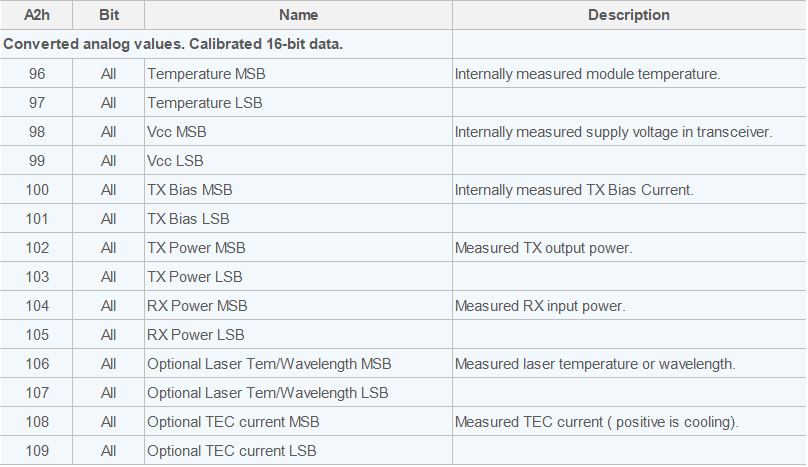Click the TX Power MSB cell
Image resolution: width=808 pixels, height=467 pixels.
click(x=196, y=248)
